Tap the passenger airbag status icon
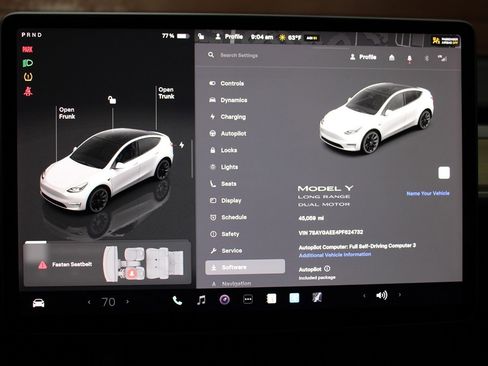This screenshot has width=488, height=366. tap(445, 41)
